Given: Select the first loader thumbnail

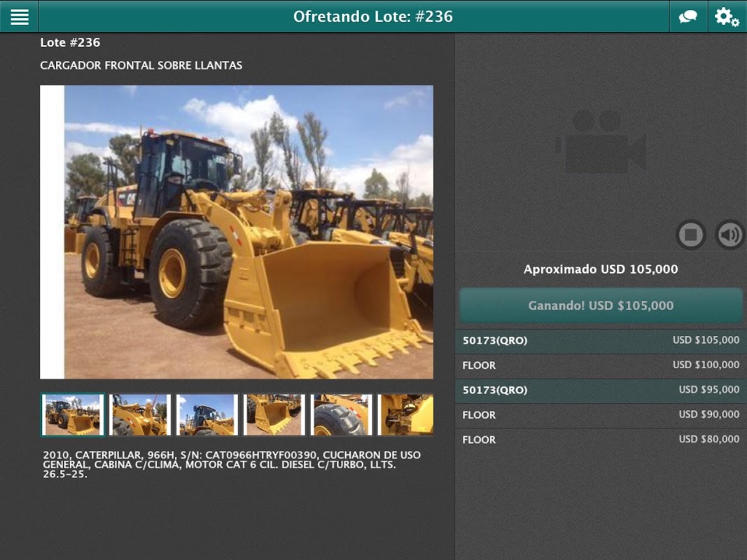Looking at the screenshot, I should (72, 415).
